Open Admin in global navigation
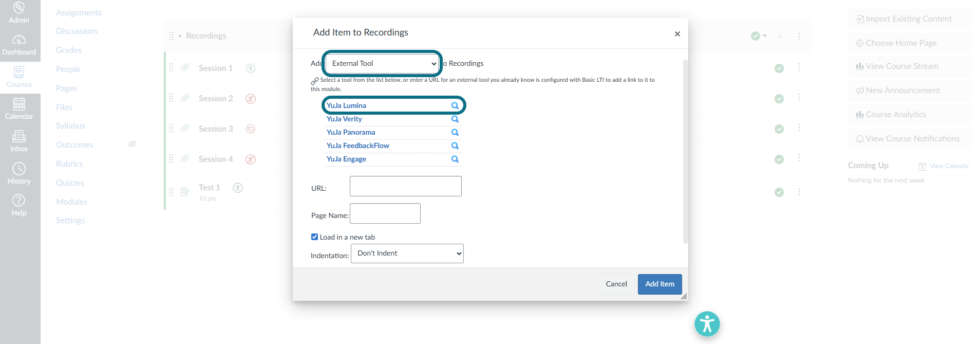Image resolution: width=980 pixels, height=344 pixels. [x=19, y=13]
